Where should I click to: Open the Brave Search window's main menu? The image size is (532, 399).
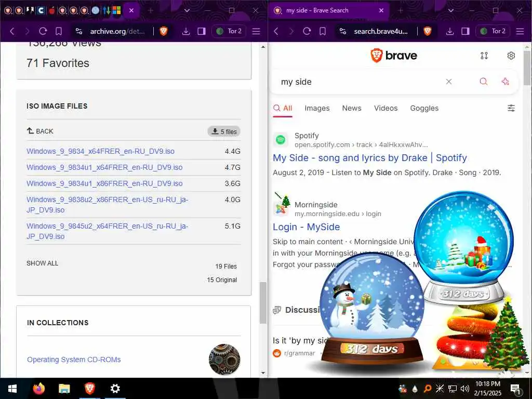(520, 31)
